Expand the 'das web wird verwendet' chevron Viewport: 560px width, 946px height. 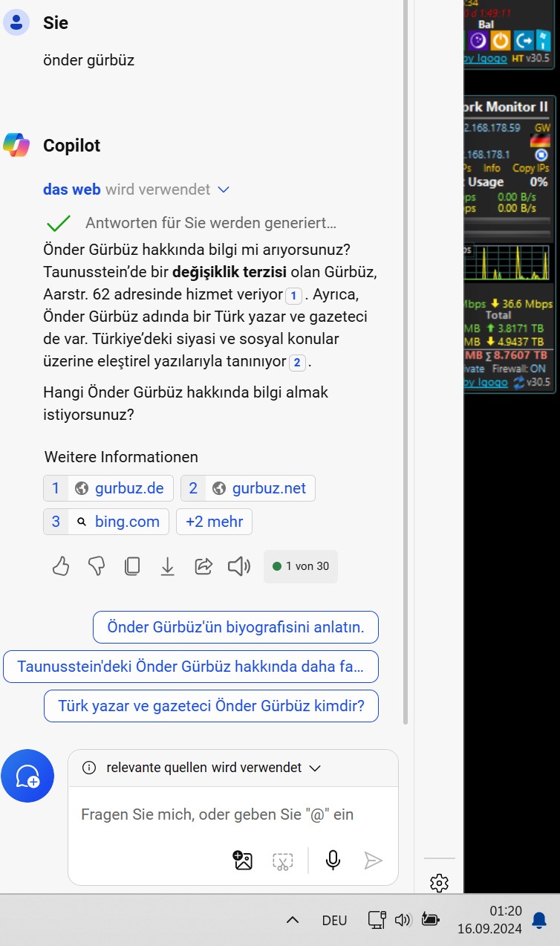223,189
